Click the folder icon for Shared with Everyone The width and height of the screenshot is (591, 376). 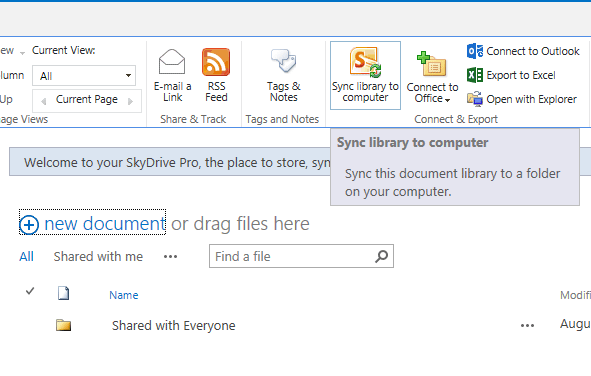[x=63, y=325]
